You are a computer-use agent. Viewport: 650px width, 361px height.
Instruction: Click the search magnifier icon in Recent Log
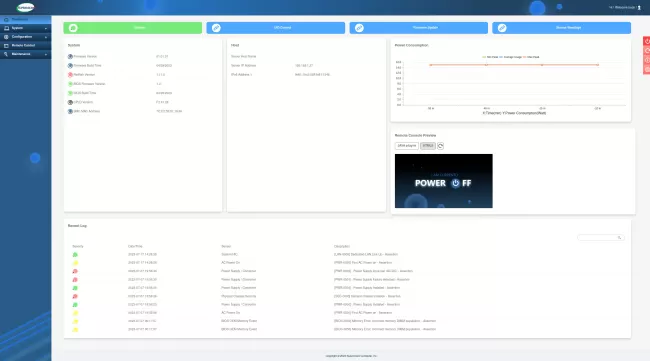point(619,237)
